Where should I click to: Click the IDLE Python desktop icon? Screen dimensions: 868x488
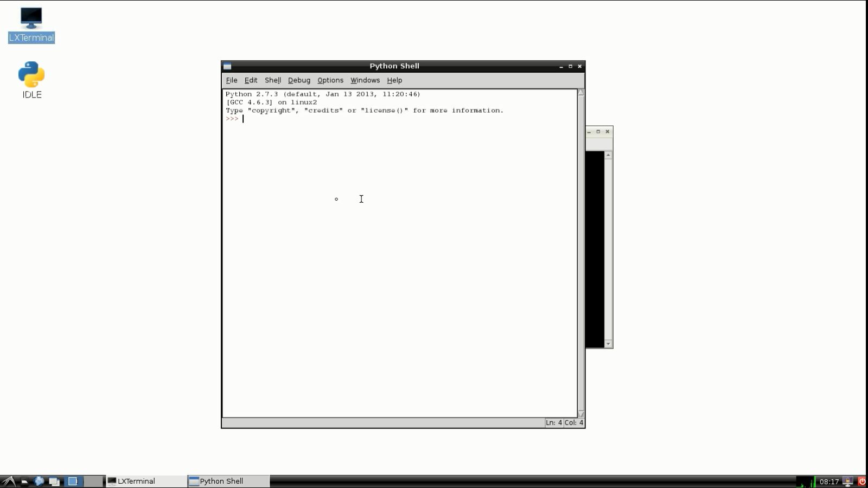[31, 79]
